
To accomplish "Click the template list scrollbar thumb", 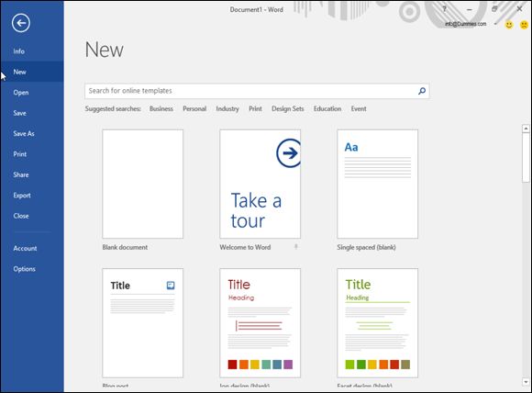I will pyautogui.click(x=526, y=158).
